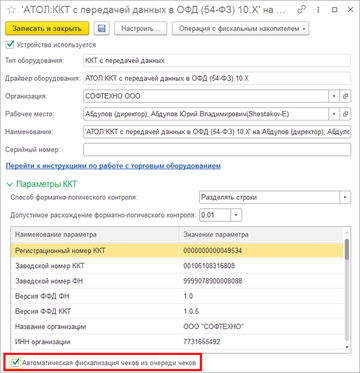The image size is (360, 373).
Task: Disable Автоматическая фискализация чеков checkbox
Action: coord(14,362)
